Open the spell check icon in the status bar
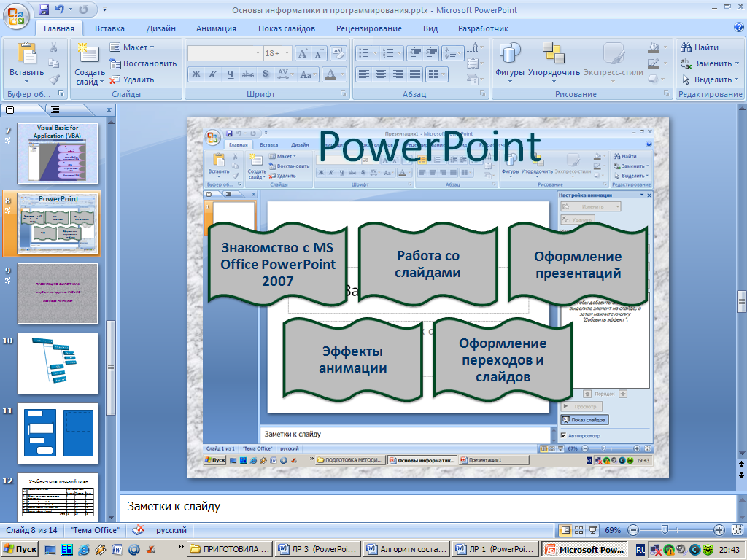Image resolution: width=747 pixels, height=560 pixels. click(x=138, y=530)
